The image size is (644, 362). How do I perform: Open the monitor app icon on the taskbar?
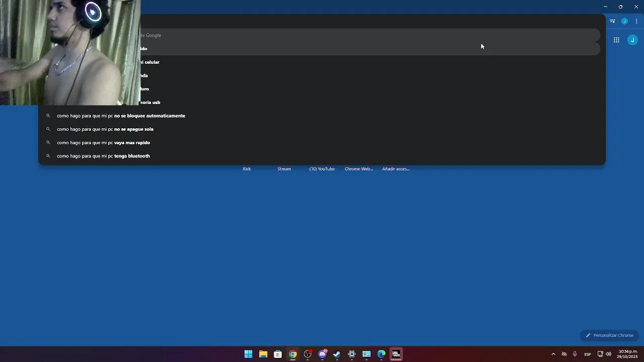367,354
